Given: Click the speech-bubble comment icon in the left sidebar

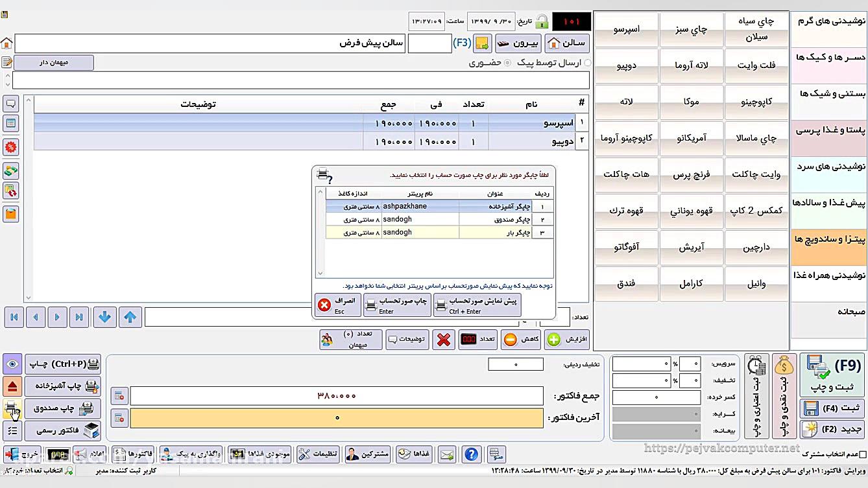Looking at the screenshot, I should (11, 104).
